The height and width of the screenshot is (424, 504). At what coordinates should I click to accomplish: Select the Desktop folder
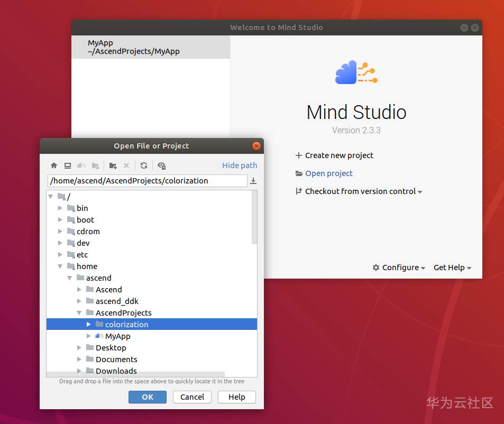coord(152,347)
